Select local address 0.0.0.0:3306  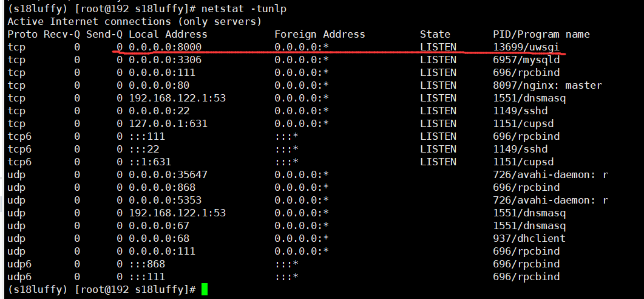point(165,60)
